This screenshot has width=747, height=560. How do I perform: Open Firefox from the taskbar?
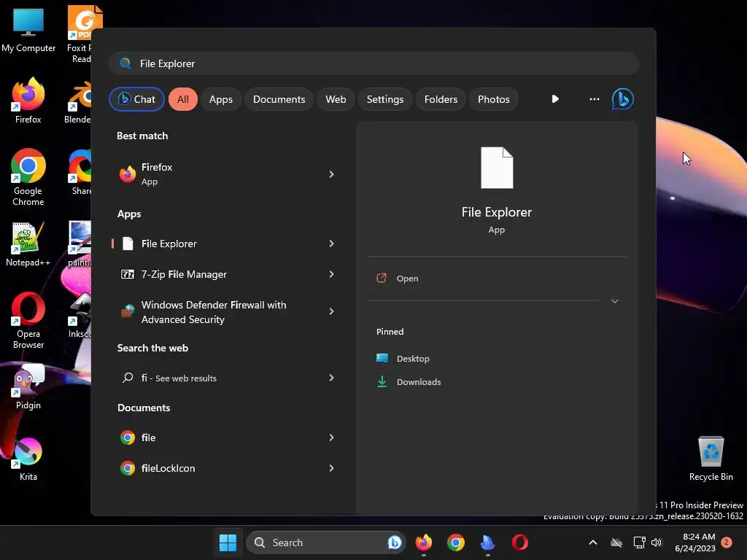[424, 542]
